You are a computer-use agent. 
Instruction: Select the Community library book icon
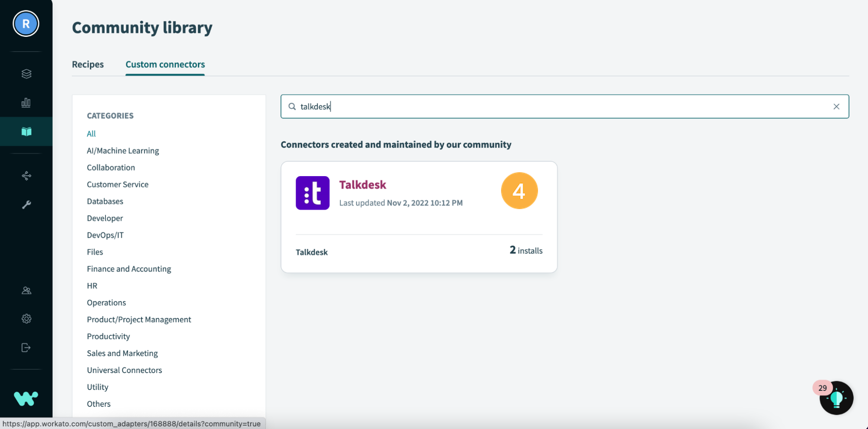click(x=26, y=131)
